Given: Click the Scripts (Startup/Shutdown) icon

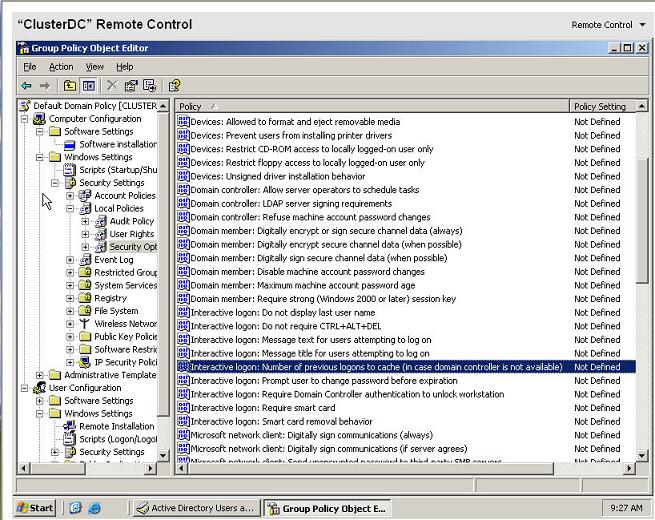Looking at the screenshot, I should click(x=69, y=170).
